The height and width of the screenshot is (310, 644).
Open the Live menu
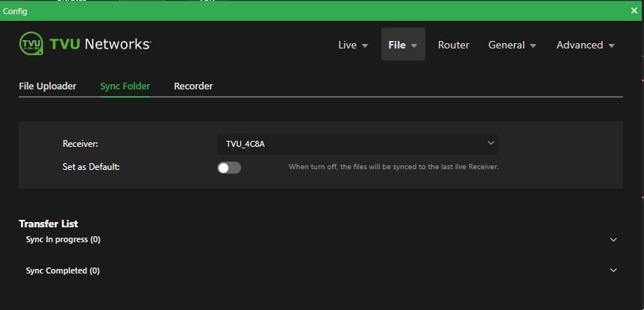pos(353,45)
